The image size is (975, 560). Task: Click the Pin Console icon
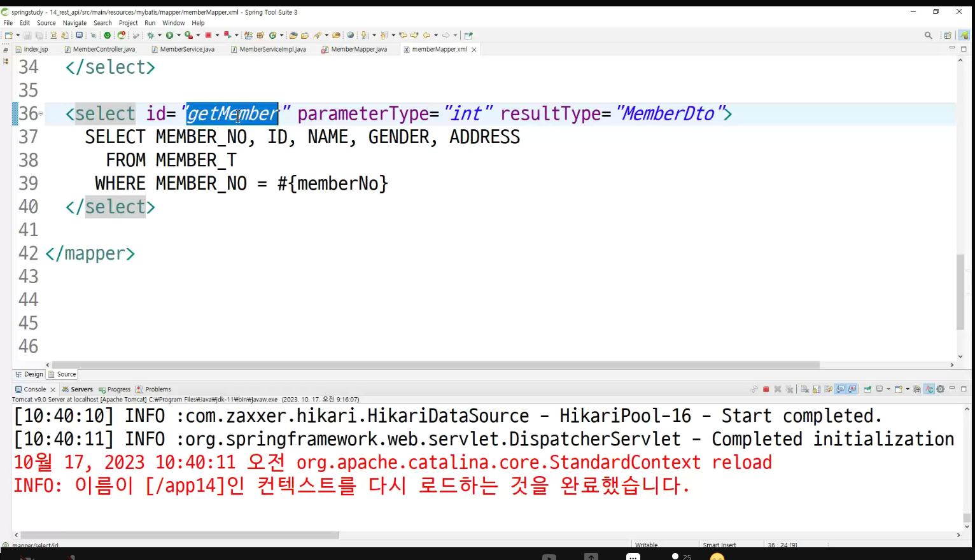867,389
